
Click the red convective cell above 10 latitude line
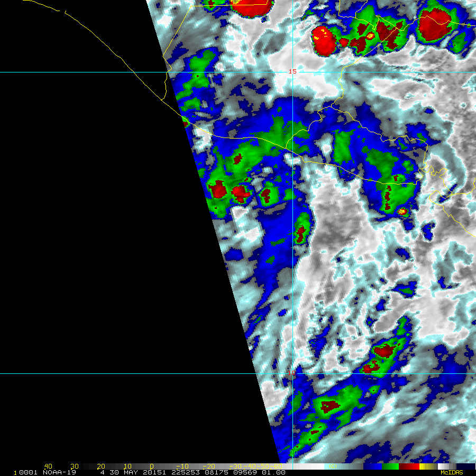pos(385,350)
